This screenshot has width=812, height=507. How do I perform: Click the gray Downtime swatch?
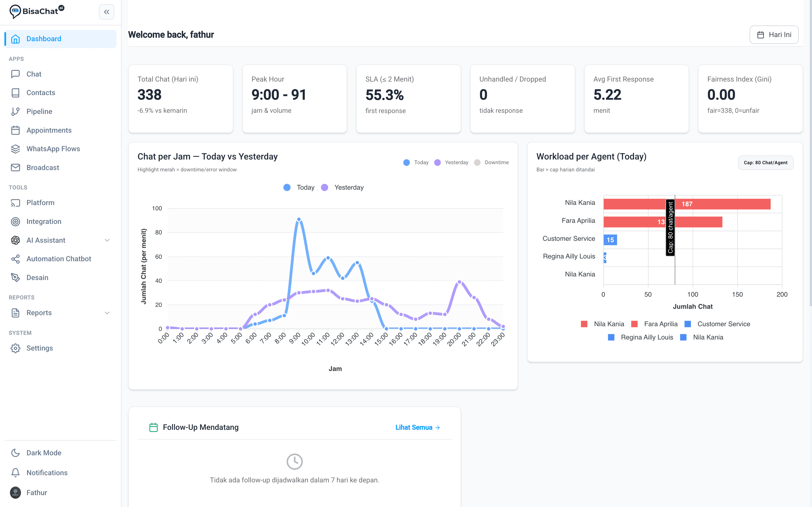(x=477, y=163)
